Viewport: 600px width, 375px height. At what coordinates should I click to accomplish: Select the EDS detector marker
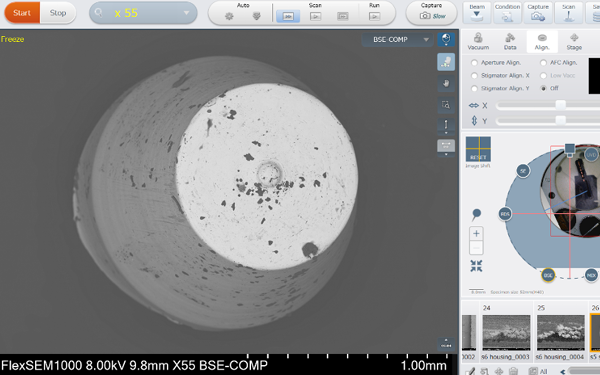(x=505, y=214)
